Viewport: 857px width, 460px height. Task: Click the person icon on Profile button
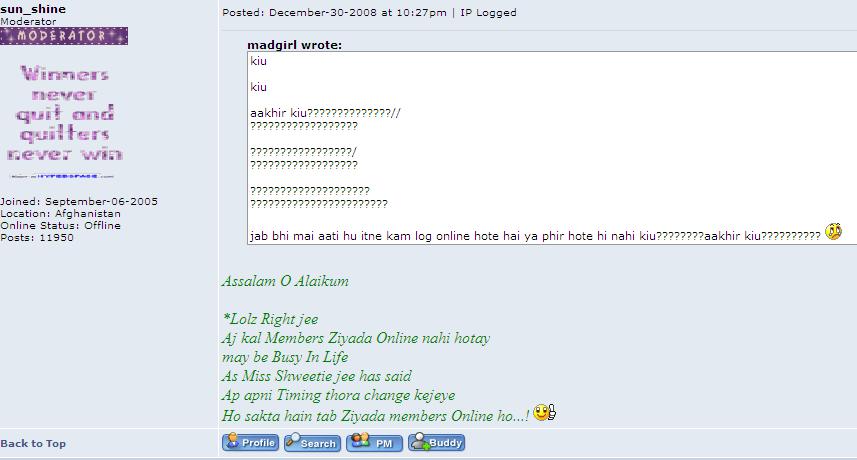(x=233, y=440)
